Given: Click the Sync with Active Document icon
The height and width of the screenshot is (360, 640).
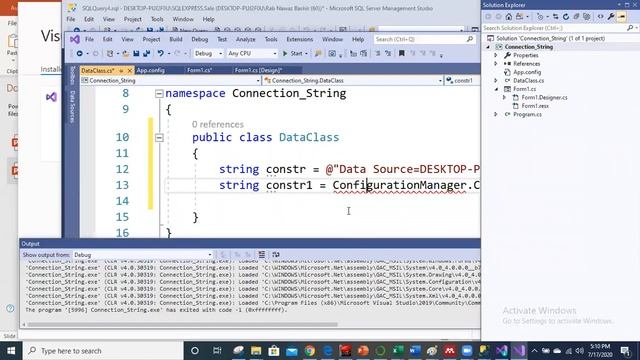Looking at the screenshot, I should click(x=556, y=17).
